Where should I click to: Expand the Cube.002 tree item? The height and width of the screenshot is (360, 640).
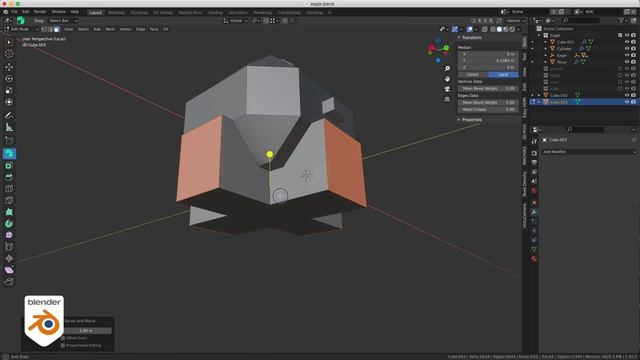click(539, 95)
